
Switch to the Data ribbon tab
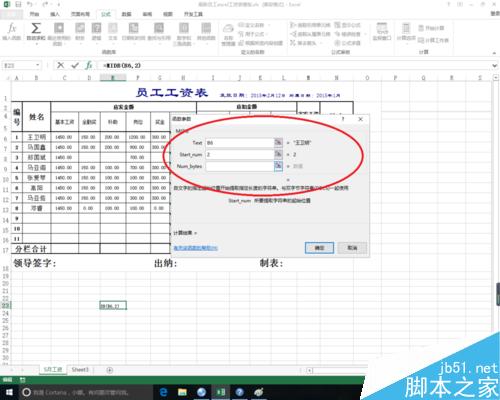126,14
